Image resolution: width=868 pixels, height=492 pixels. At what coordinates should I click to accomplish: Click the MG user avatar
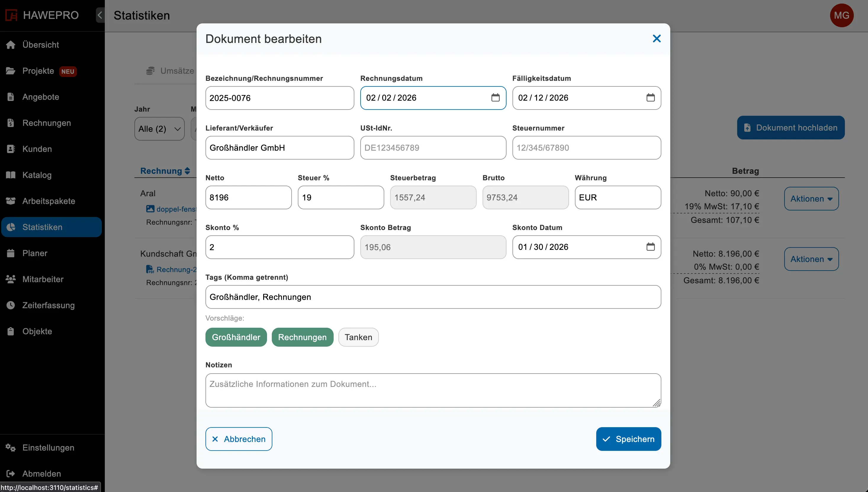[x=841, y=15]
